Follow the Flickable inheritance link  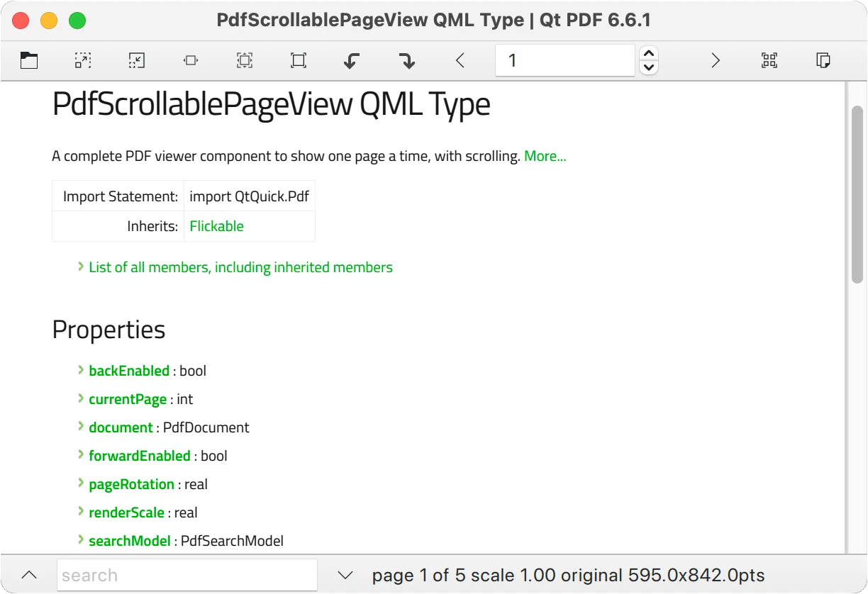(216, 225)
